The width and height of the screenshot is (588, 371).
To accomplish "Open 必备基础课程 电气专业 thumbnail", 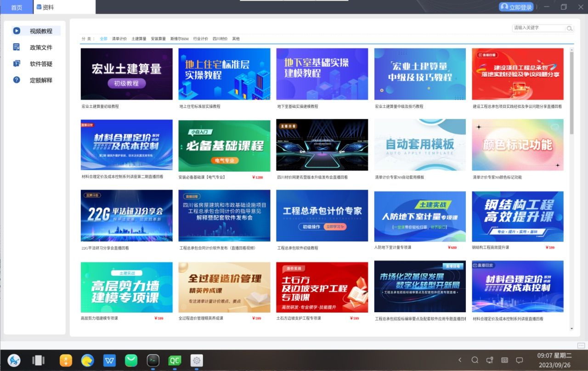I will [x=224, y=145].
